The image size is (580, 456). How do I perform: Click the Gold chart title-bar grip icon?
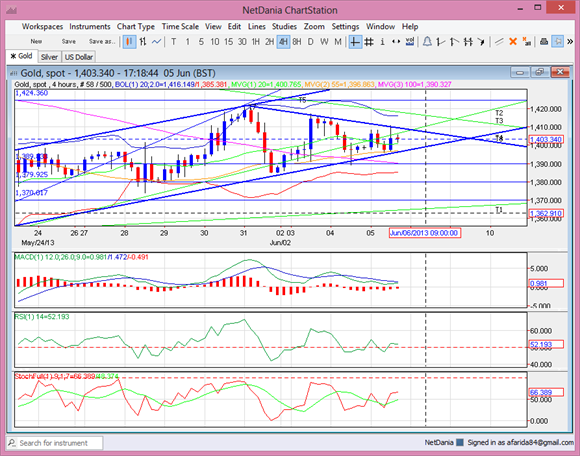13,73
